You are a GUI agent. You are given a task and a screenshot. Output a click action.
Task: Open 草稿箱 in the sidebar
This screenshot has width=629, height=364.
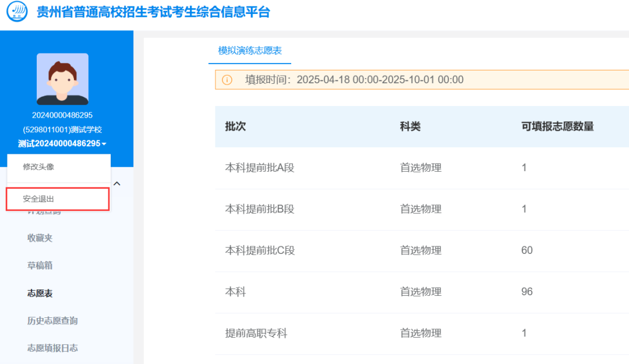pyautogui.click(x=39, y=265)
